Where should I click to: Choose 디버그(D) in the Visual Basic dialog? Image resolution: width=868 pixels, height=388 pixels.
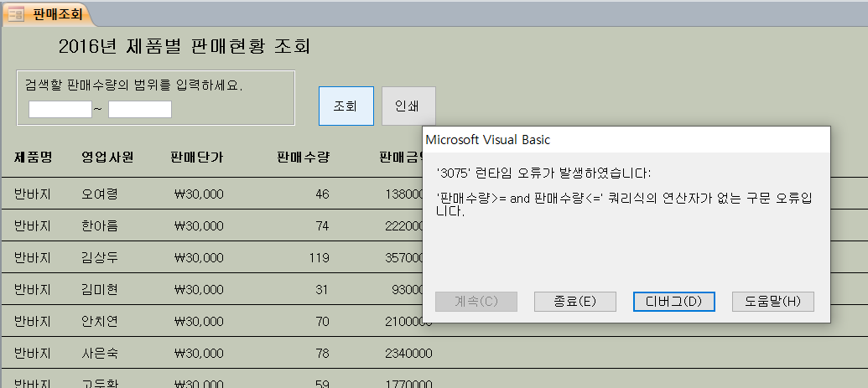coord(673,302)
